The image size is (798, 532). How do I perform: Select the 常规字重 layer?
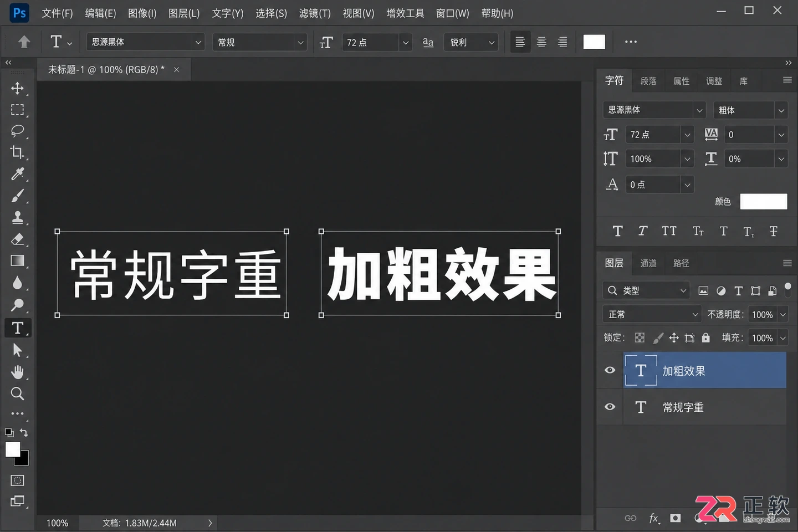(x=705, y=407)
